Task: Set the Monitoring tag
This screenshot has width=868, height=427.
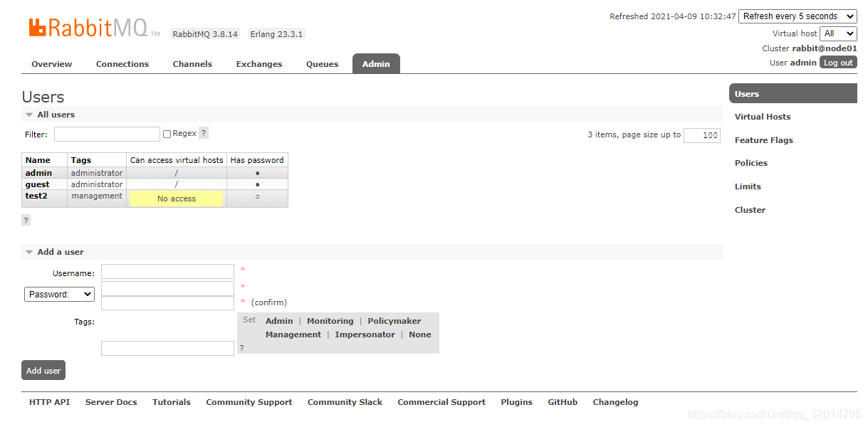Action: click(x=330, y=321)
